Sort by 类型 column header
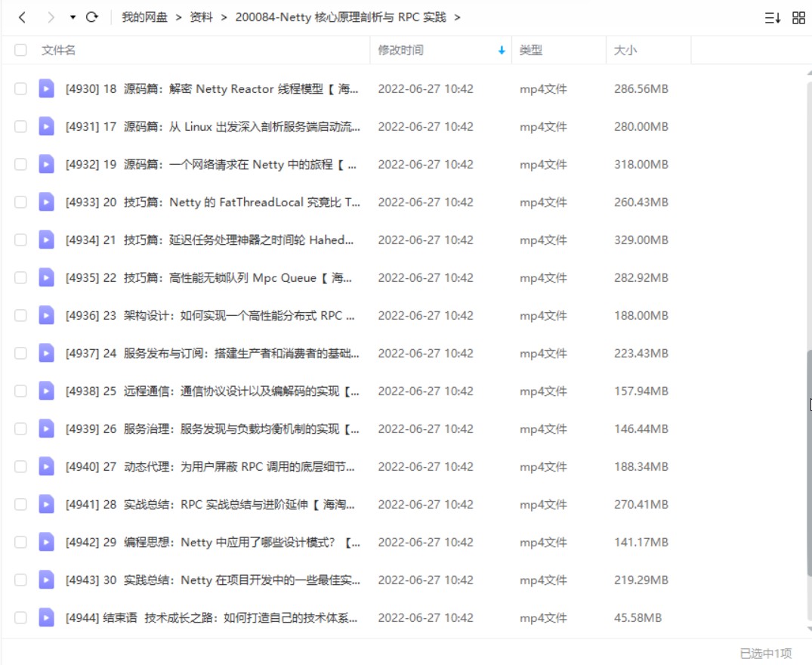 tap(531, 50)
